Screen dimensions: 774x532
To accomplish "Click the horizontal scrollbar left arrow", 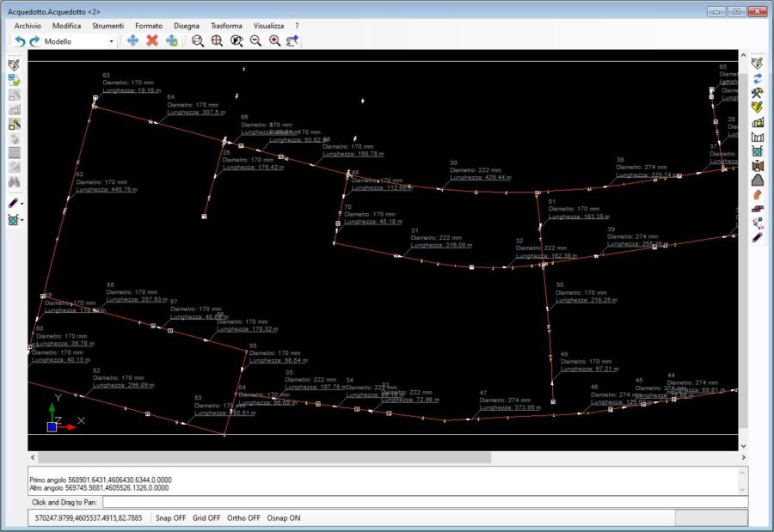I will pyautogui.click(x=33, y=457).
